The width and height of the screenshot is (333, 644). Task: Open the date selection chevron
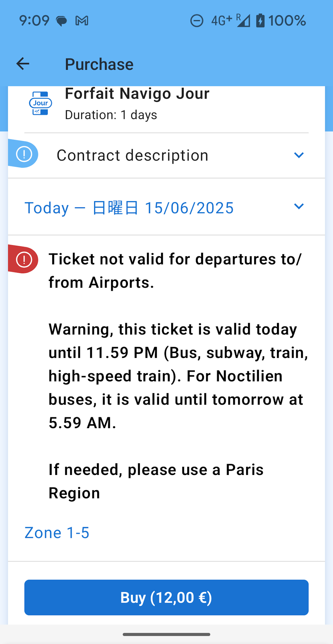tap(299, 206)
